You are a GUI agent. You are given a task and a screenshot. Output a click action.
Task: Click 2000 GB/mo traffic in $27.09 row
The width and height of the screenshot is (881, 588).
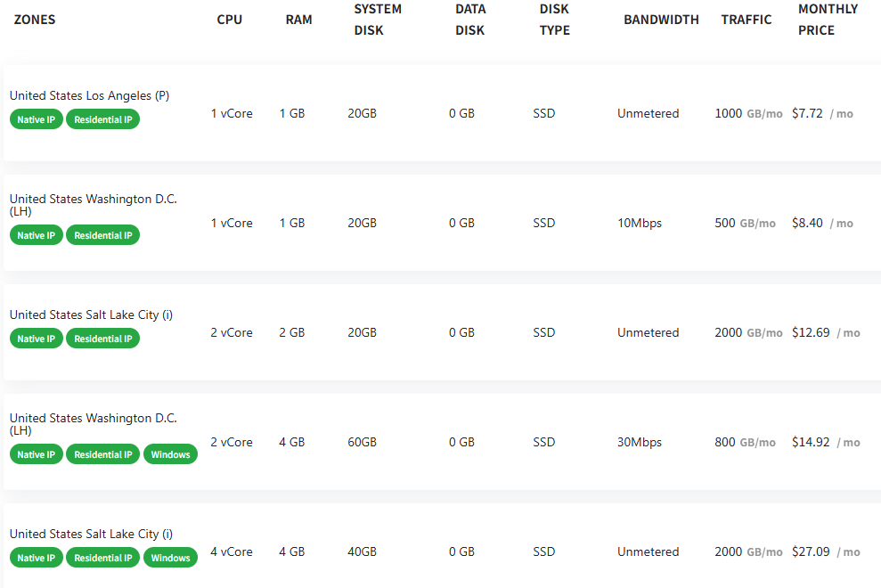click(748, 552)
